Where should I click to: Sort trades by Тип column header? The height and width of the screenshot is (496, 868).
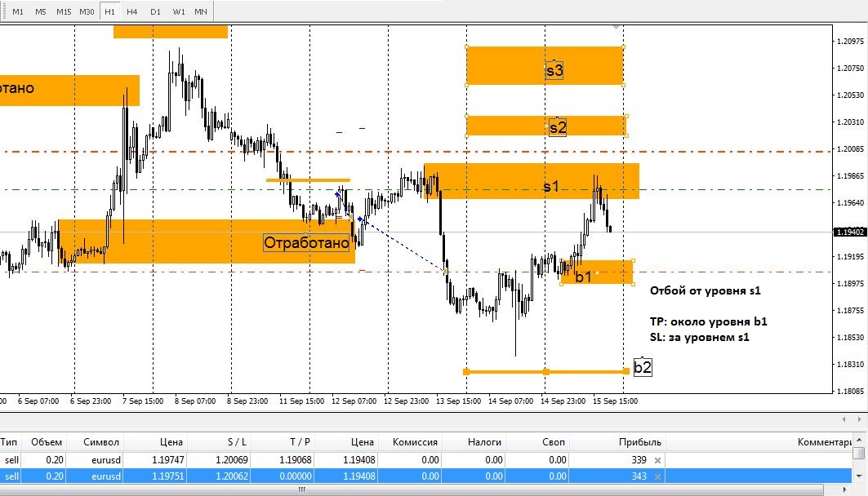coord(9,442)
